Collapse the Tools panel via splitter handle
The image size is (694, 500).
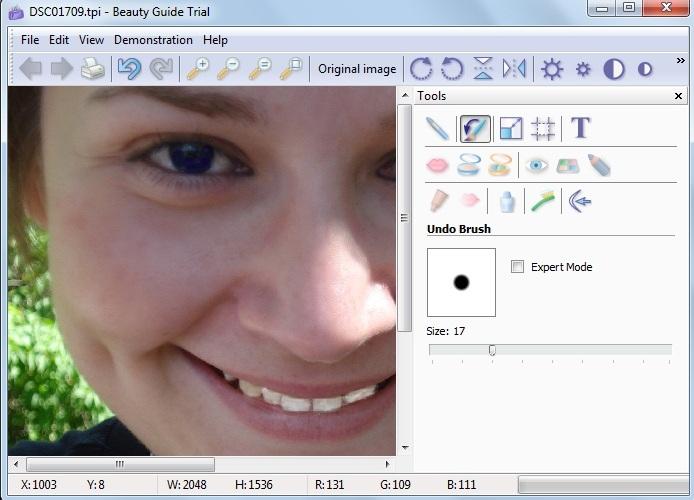click(405, 218)
